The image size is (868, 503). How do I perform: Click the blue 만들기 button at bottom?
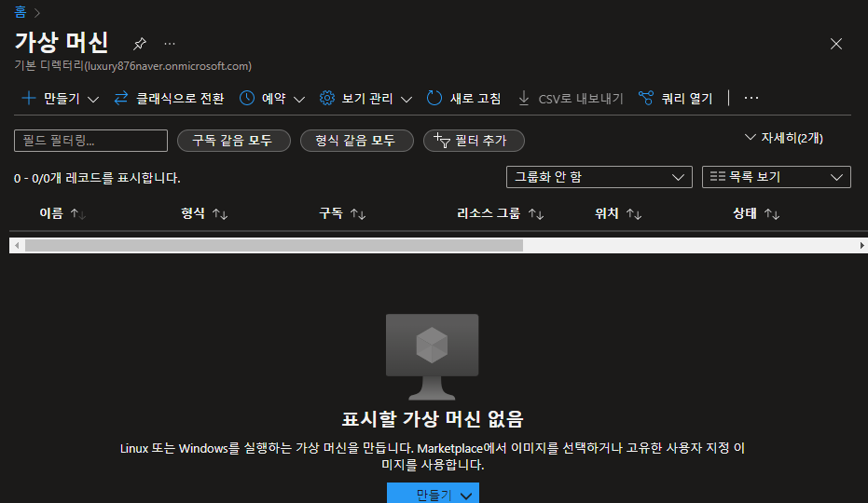(433, 494)
